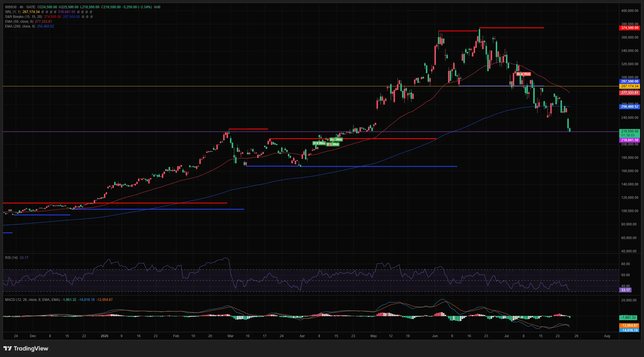Click the Feb label on the time axis
The image size is (644, 357).
click(x=176, y=336)
